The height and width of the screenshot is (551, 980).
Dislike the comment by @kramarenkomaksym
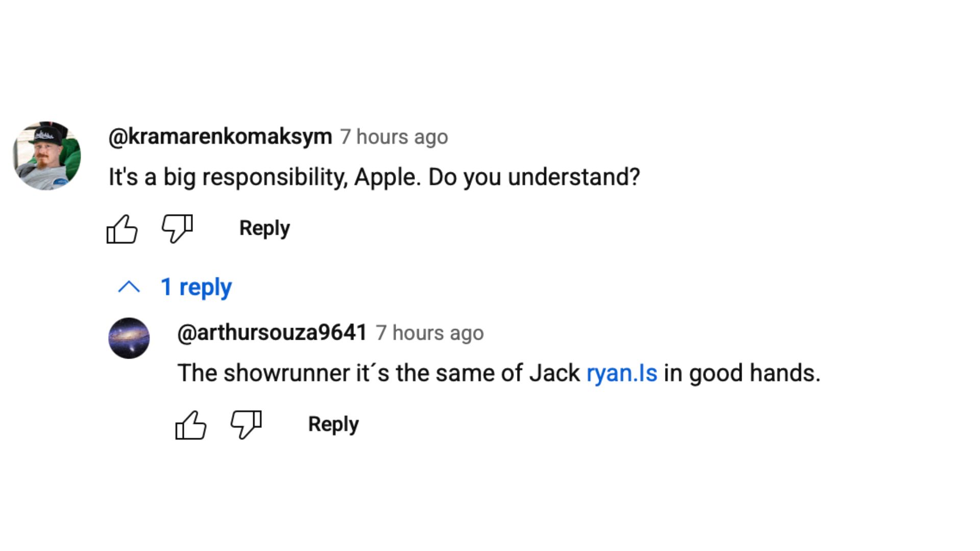click(x=177, y=229)
